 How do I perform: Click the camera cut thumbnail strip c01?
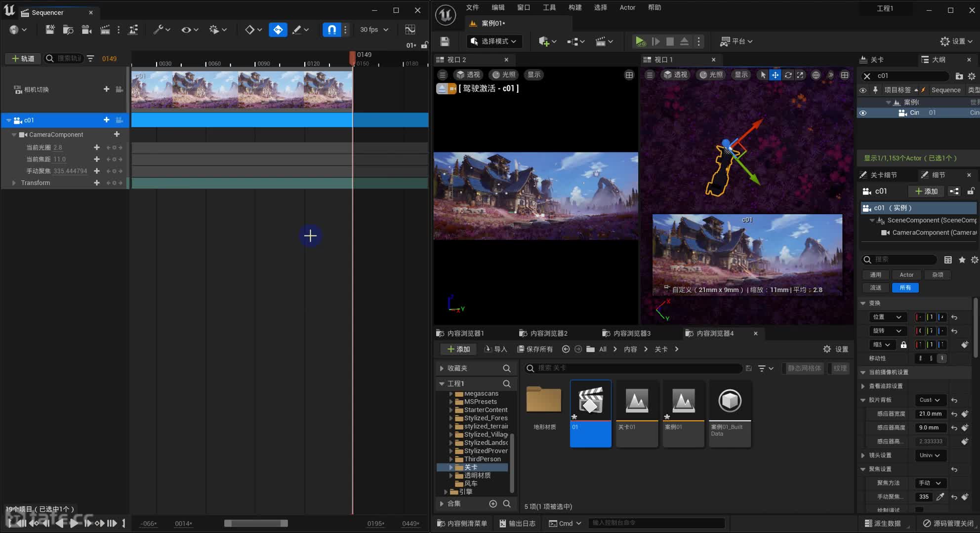pos(242,89)
